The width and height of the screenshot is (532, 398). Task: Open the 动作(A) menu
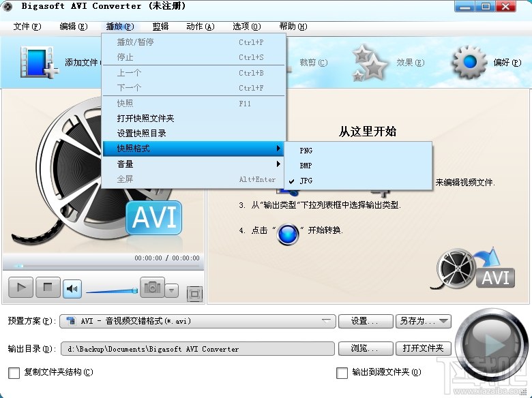201,27
